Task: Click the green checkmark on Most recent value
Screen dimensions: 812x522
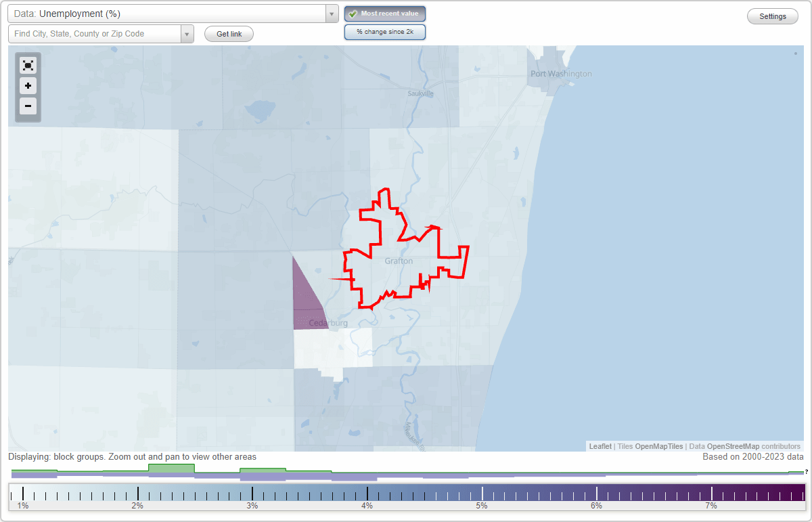Action: pyautogui.click(x=353, y=13)
